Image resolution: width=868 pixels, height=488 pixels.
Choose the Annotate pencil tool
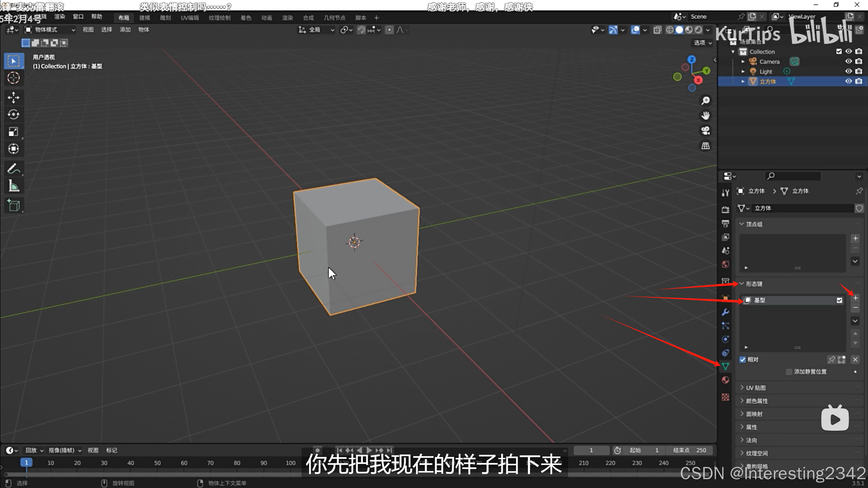click(14, 168)
